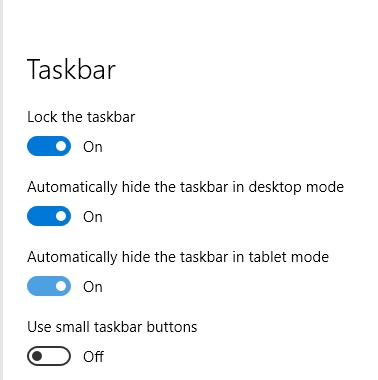The width and height of the screenshot is (378, 380).
Task: Click the white knob of the tablet mode auto-hide switch
Action: pyautogui.click(x=61, y=286)
